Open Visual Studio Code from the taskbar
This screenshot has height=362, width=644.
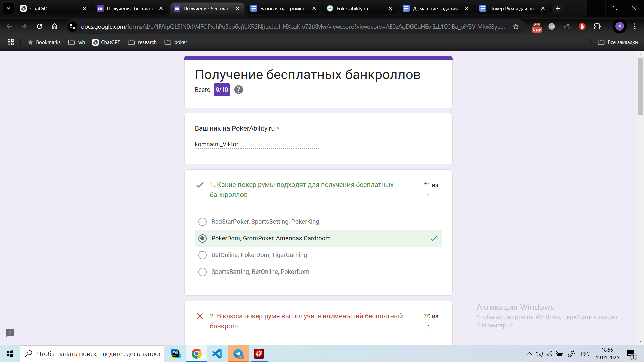click(217, 354)
